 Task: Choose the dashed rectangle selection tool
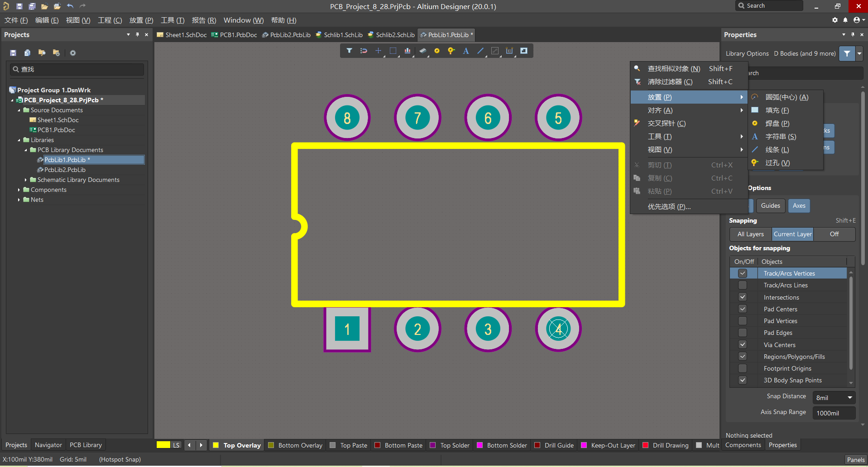(393, 51)
